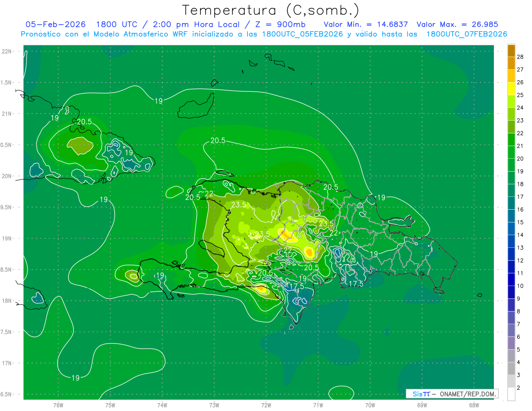The width and height of the screenshot is (532, 411).
Task: Click the 72W longitude axis label
Action: click(x=266, y=405)
